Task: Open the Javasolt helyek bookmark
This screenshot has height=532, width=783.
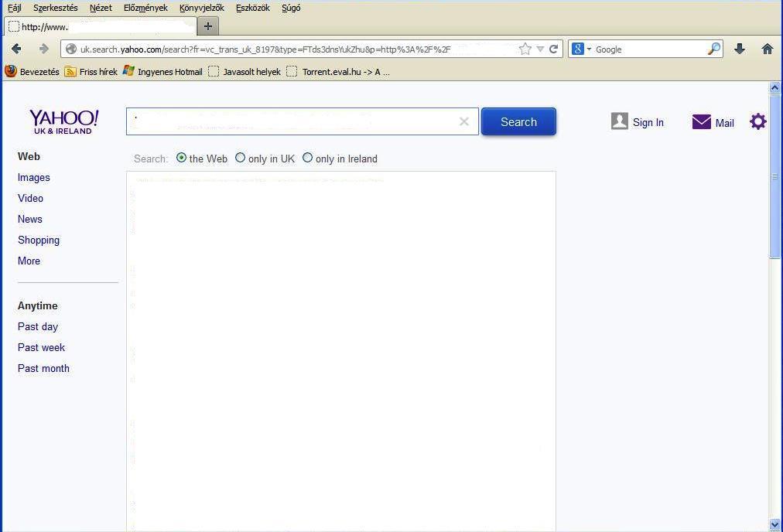Action: [x=244, y=71]
